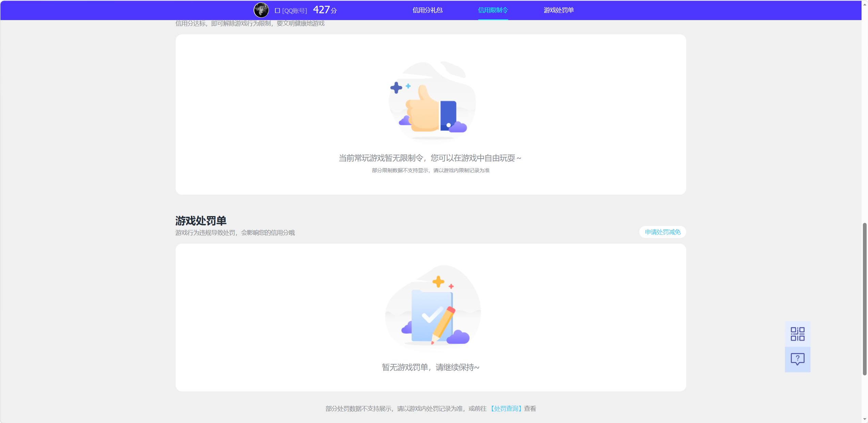This screenshot has height=423, width=868.
Task: Click the scrollbar down arrow
Action: 865,419
